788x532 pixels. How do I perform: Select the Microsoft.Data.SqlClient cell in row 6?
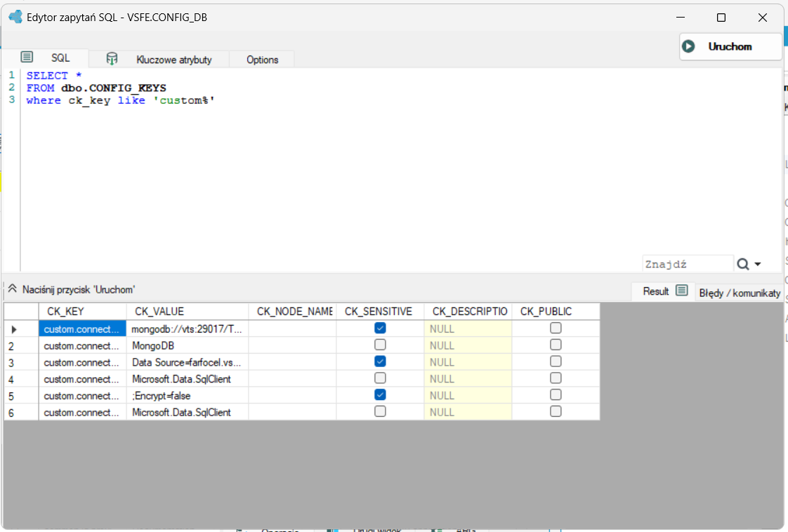(188, 413)
